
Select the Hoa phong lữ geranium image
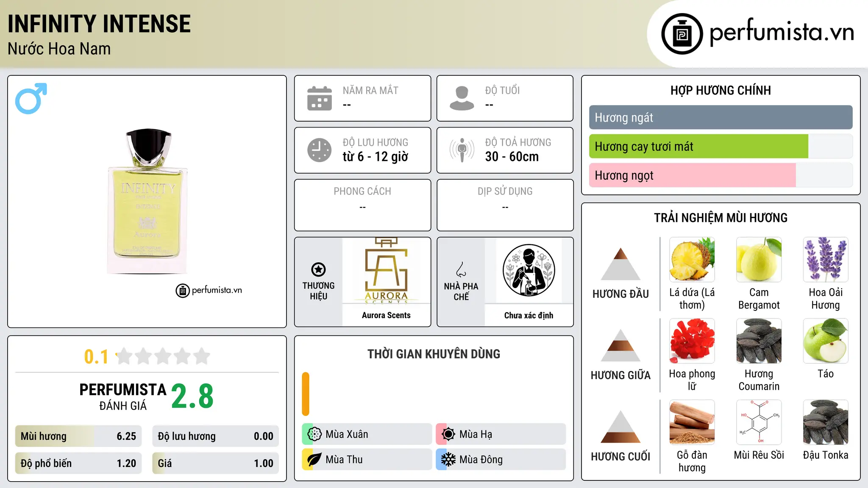click(692, 341)
